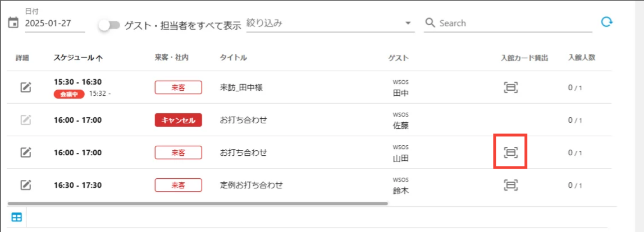Open the calendar date picker icon
The height and width of the screenshot is (232, 644).
(13, 23)
